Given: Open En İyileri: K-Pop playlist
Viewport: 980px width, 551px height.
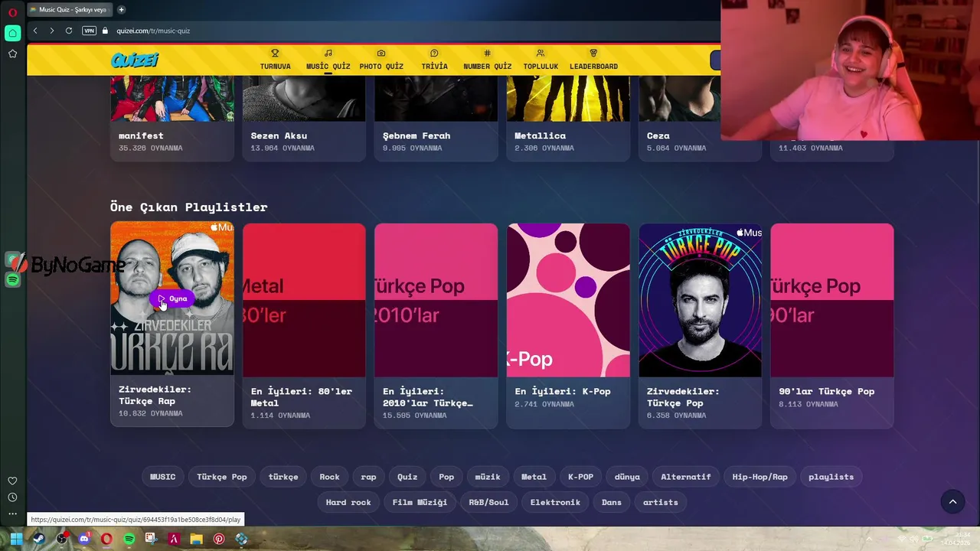Looking at the screenshot, I should (x=568, y=326).
